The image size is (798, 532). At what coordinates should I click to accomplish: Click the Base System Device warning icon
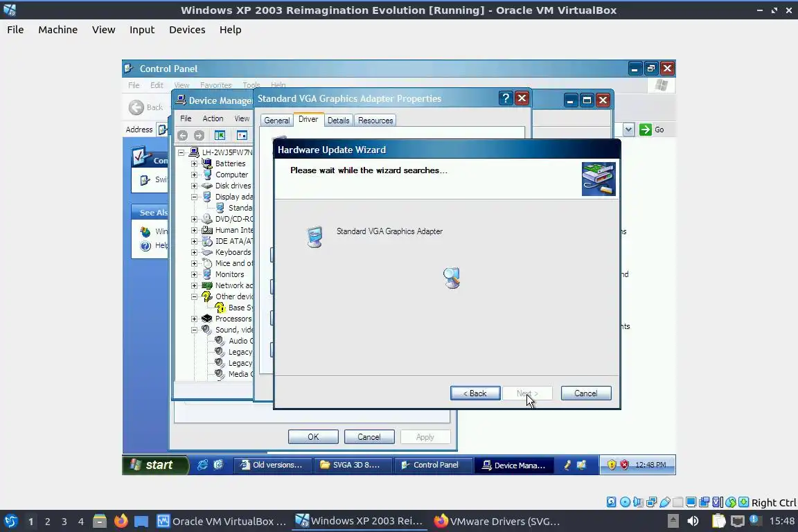click(220, 308)
